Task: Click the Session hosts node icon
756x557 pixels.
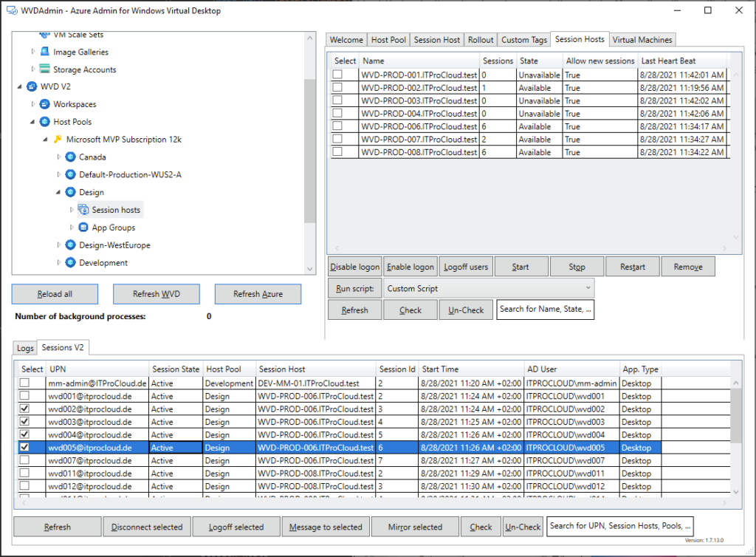Action: pyautogui.click(x=83, y=210)
